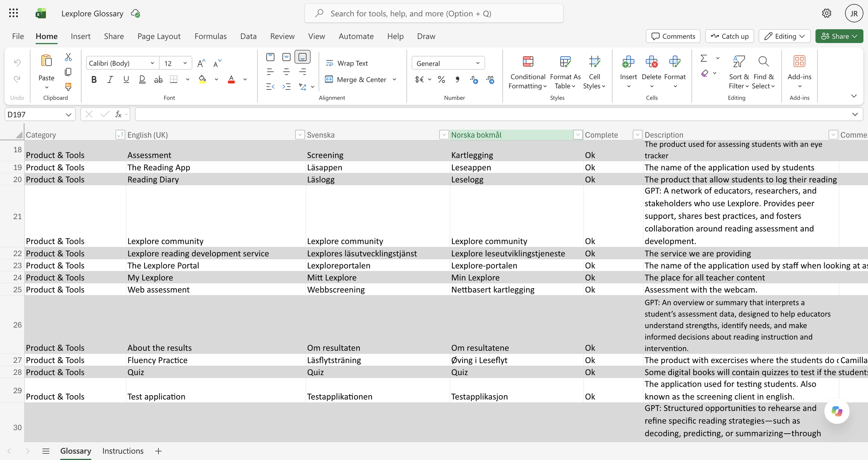Click the insert function fx icon
The image size is (868, 460).
(118, 114)
